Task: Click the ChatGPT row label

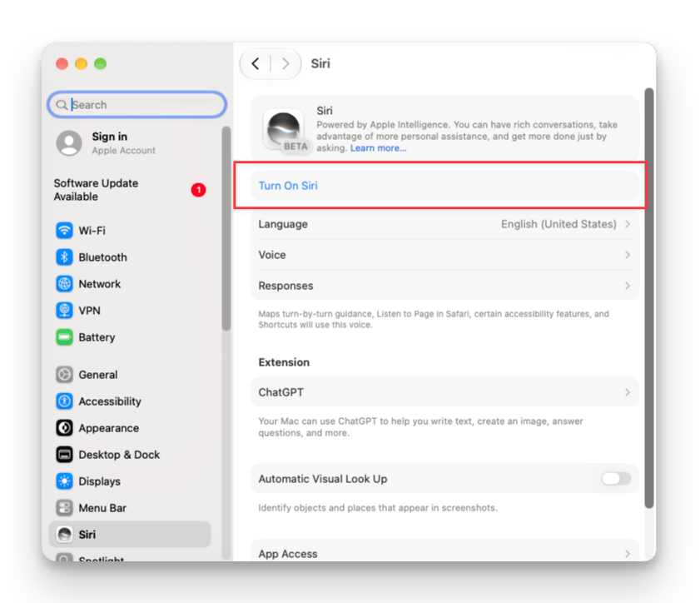Action: click(x=280, y=392)
